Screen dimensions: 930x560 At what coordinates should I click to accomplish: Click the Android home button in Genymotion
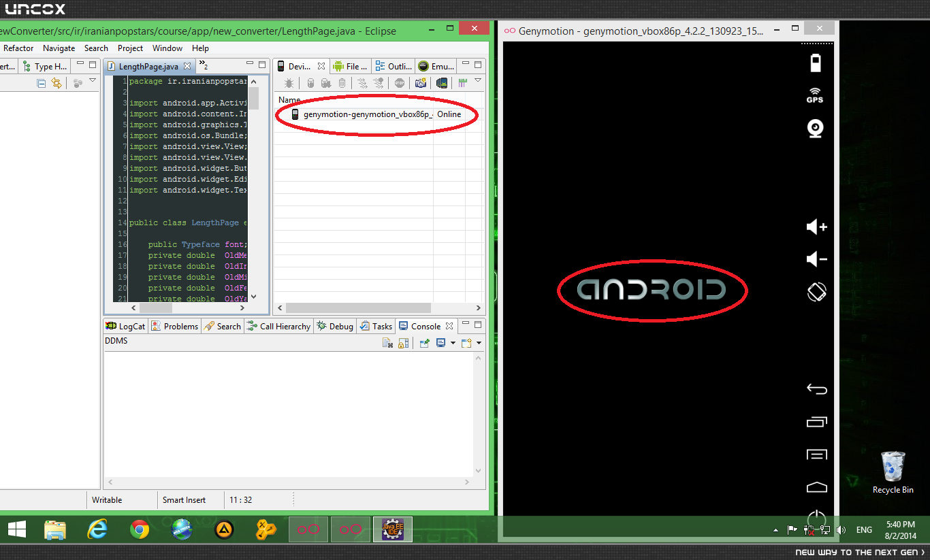[x=816, y=487]
